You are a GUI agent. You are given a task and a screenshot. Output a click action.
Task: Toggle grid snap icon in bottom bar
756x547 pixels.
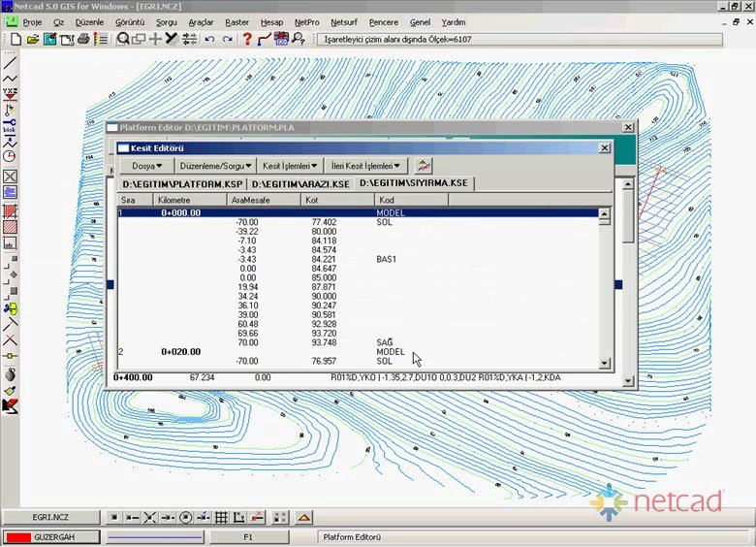click(x=221, y=518)
